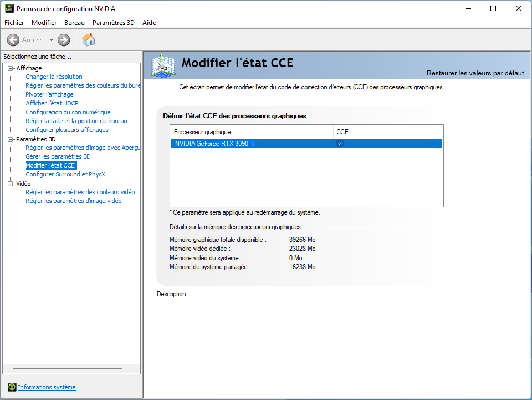Collapse the Vidéo tree node
Image resolution: width=532 pixels, height=400 pixels.
click(x=10, y=184)
